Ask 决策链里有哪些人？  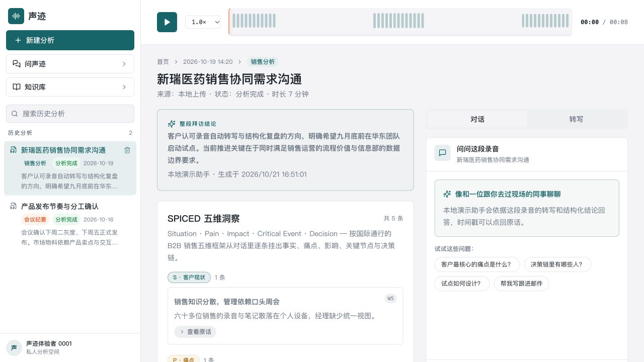(557, 264)
